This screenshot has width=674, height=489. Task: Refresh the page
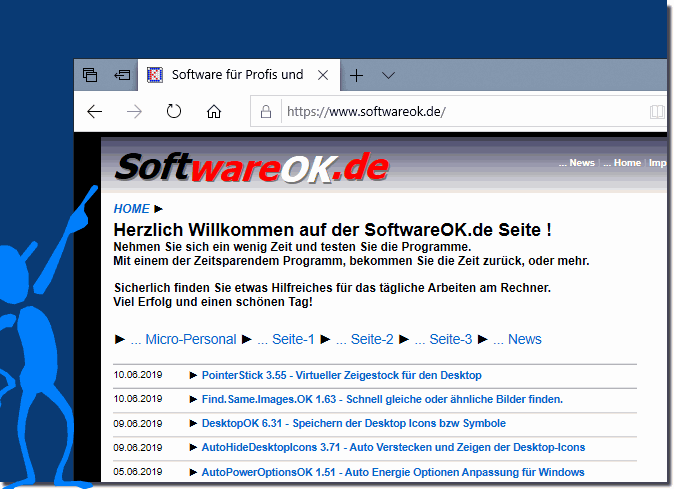coord(174,111)
